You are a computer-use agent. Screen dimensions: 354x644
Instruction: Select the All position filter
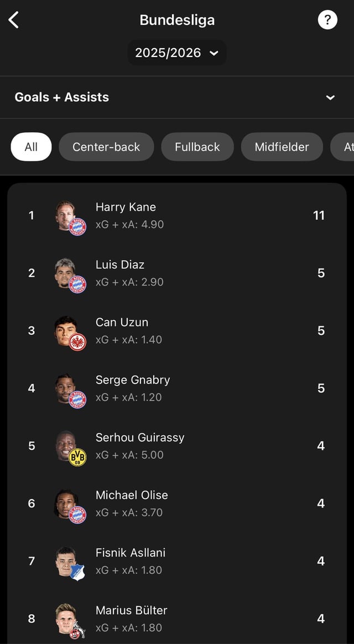31,147
